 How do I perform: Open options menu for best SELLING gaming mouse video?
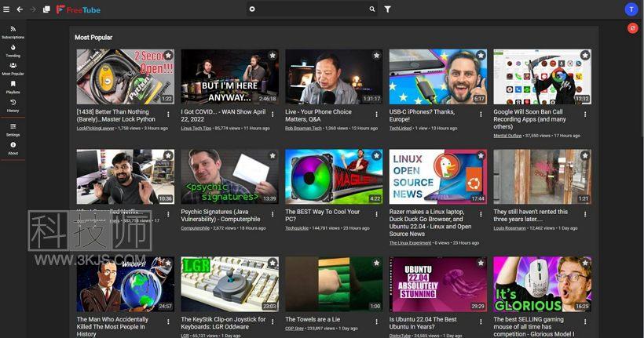coord(585,322)
